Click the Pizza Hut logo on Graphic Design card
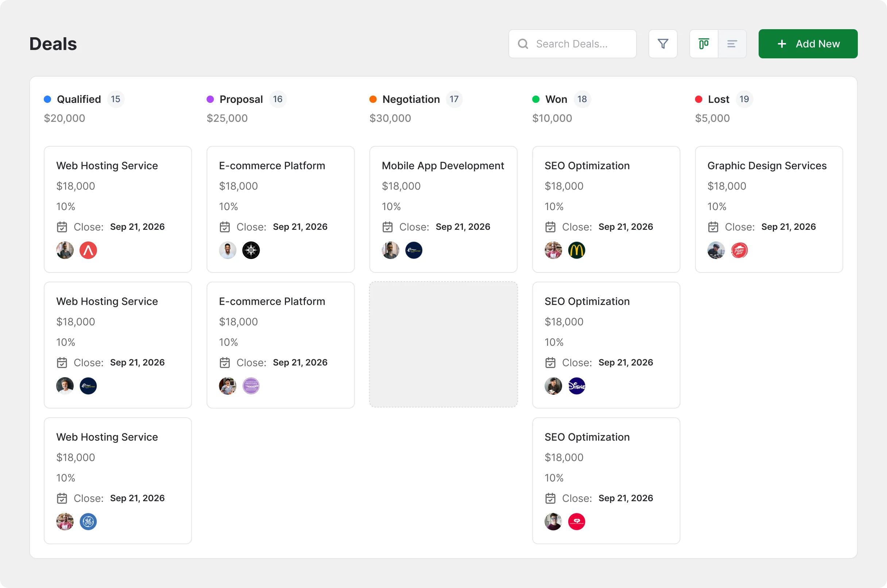Image resolution: width=887 pixels, height=588 pixels. click(x=739, y=250)
